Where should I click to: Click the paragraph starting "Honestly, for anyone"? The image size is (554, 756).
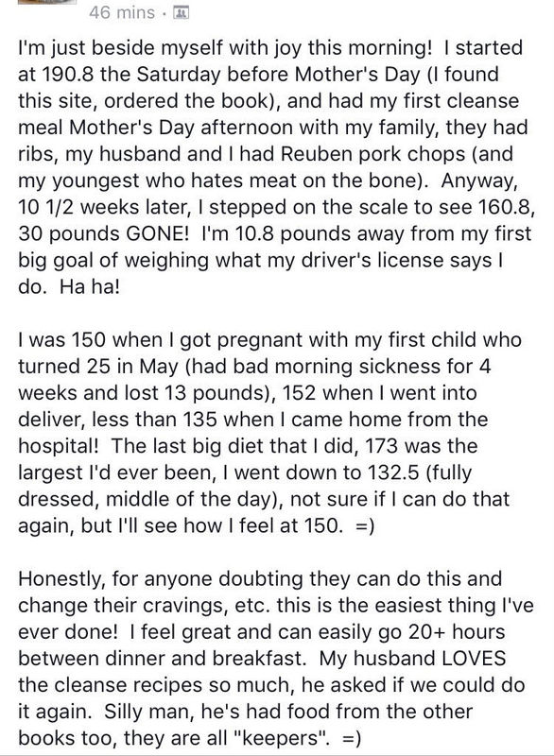pos(276,658)
